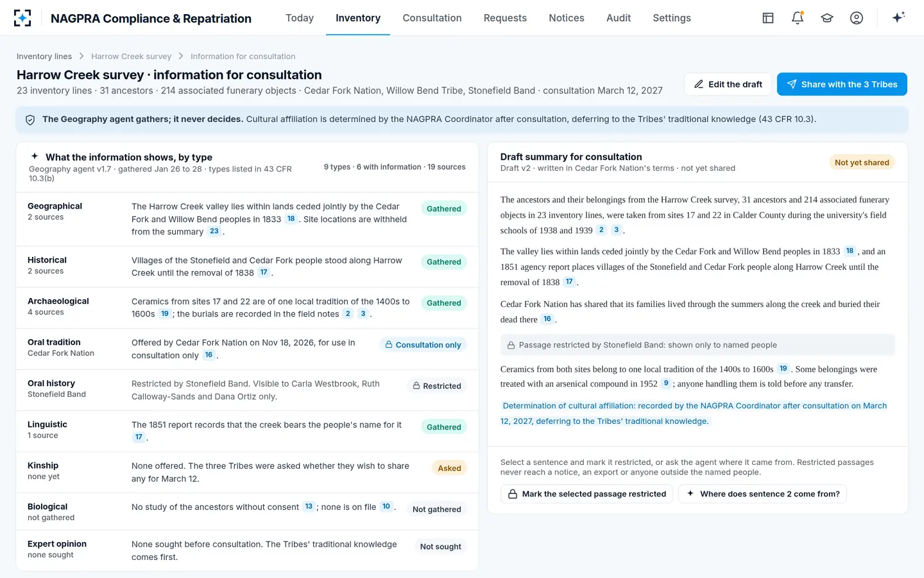Click citation 18 in Geographical row
Viewport: 924px width, 578px height.
point(291,219)
